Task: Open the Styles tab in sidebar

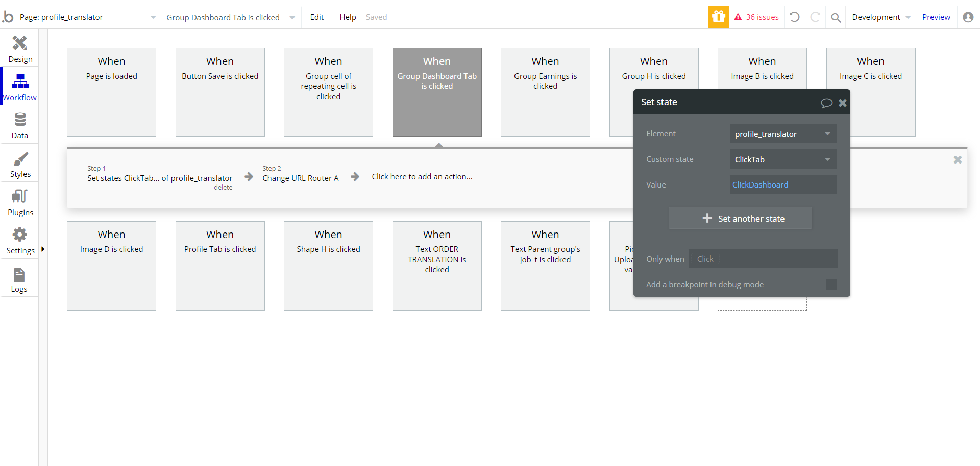Action: pyautogui.click(x=20, y=164)
